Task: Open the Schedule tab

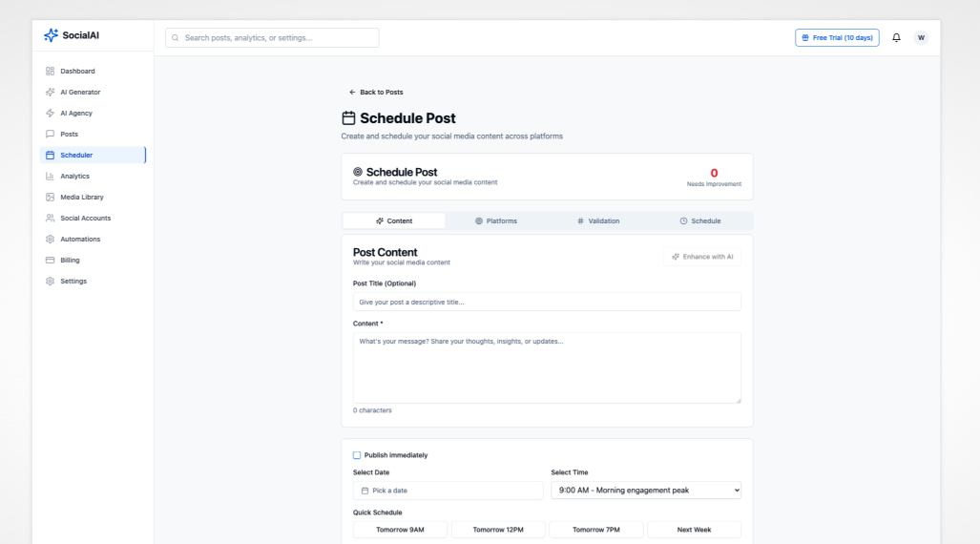Action: pyautogui.click(x=700, y=221)
